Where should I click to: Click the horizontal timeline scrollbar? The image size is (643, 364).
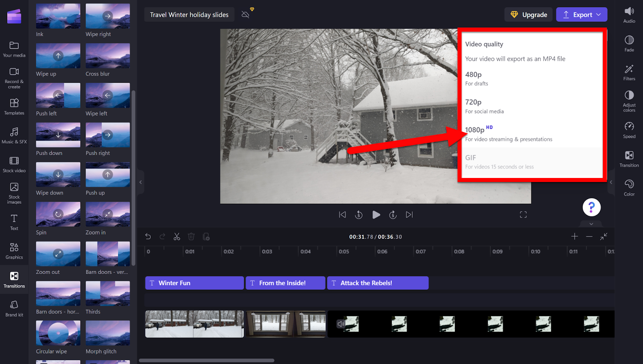click(207, 360)
